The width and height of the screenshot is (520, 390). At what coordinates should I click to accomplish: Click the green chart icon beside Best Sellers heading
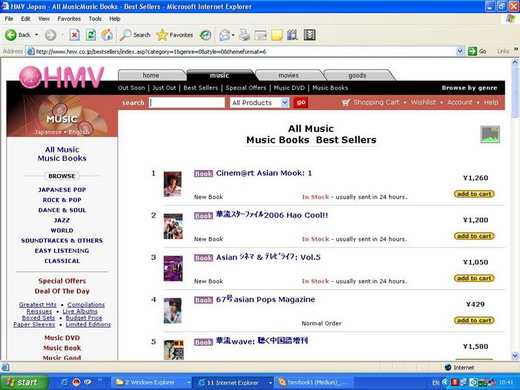click(x=490, y=134)
